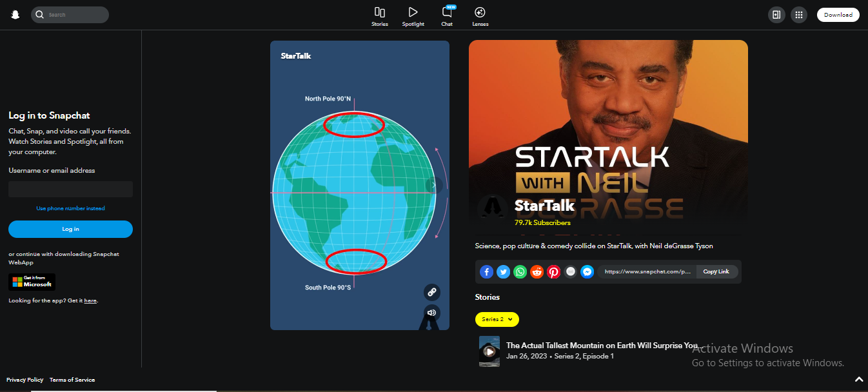Play the Tallest Mountain episode thumbnail
The width and height of the screenshot is (868, 392).
(489, 351)
